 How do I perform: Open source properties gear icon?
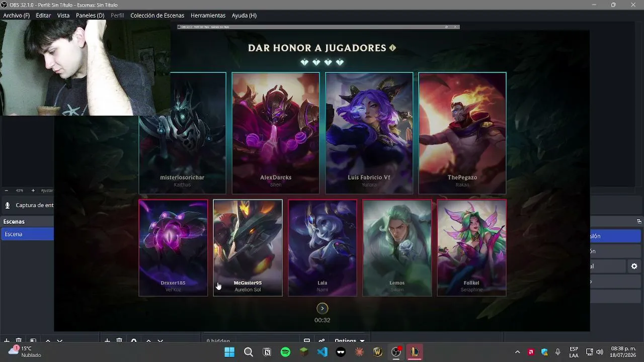click(x=134, y=341)
